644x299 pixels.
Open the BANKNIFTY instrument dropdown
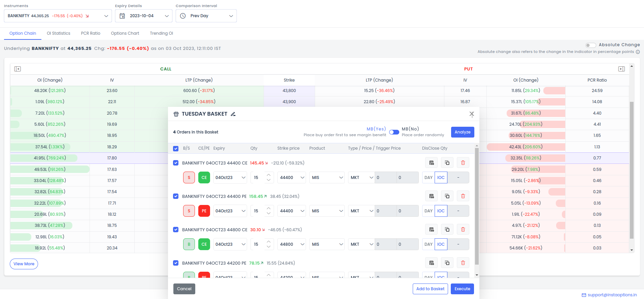58,16
